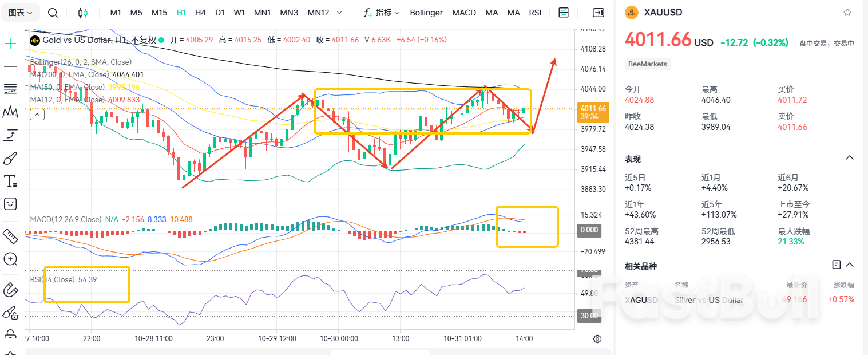868x355 pixels.
Task: Select the crosshair tool in left toolbar
Action: coord(10,43)
